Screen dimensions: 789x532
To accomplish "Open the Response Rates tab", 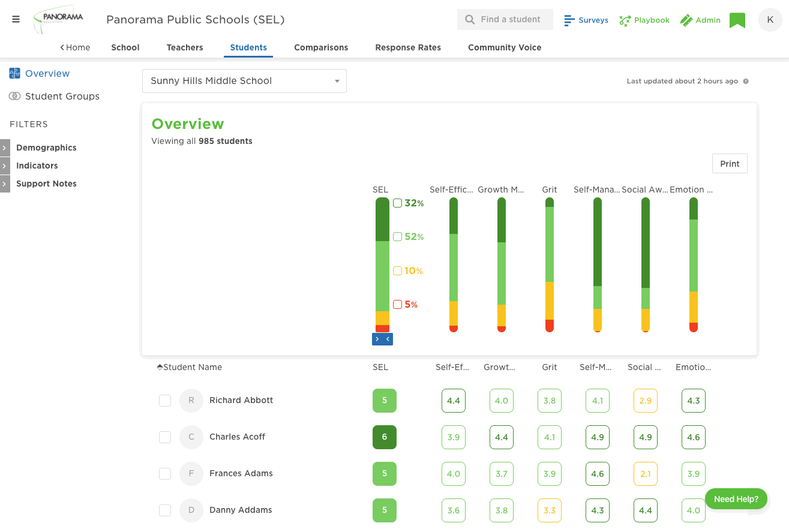I will [408, 47].
